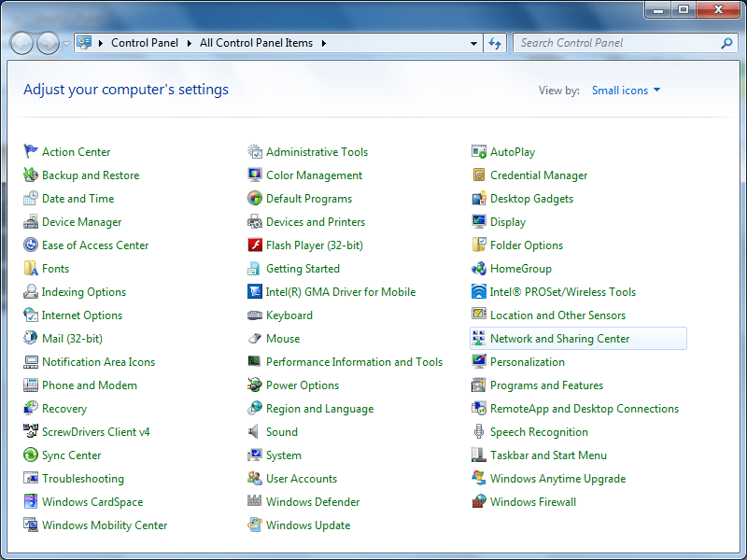This screenshot has height=560, width=747.
Task: Open the Keyboard icon
Action: pyautogui.click(x=255, y=315)
